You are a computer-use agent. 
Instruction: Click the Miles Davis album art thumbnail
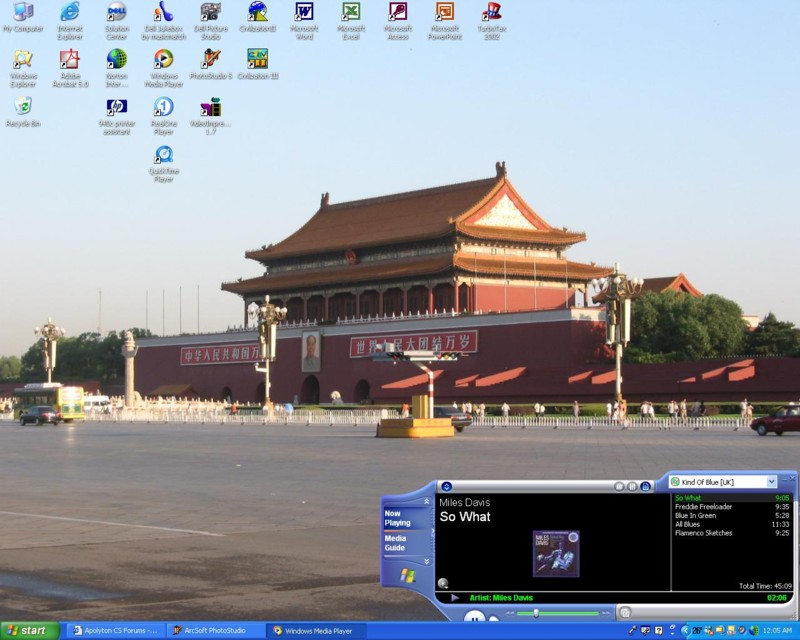click(555, 553)
